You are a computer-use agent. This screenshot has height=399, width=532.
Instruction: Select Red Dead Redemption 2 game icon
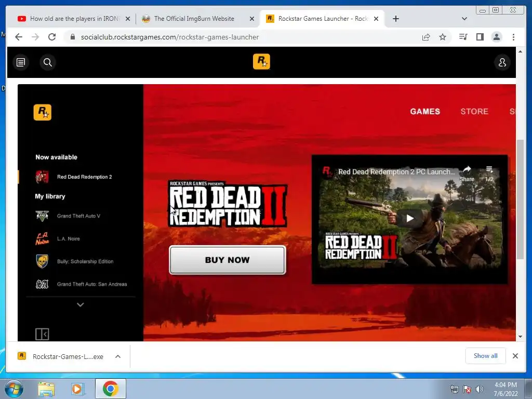click(x=42, y=177)
